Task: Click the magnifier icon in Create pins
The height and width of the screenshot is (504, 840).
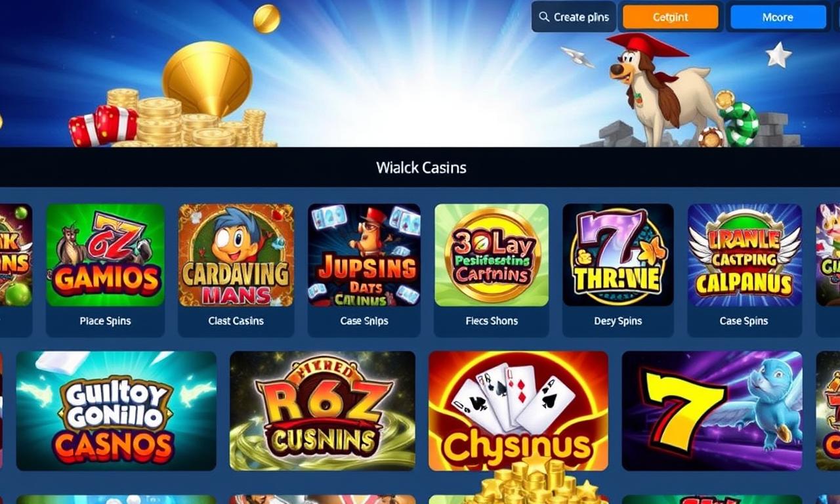Action: [544, 17]
